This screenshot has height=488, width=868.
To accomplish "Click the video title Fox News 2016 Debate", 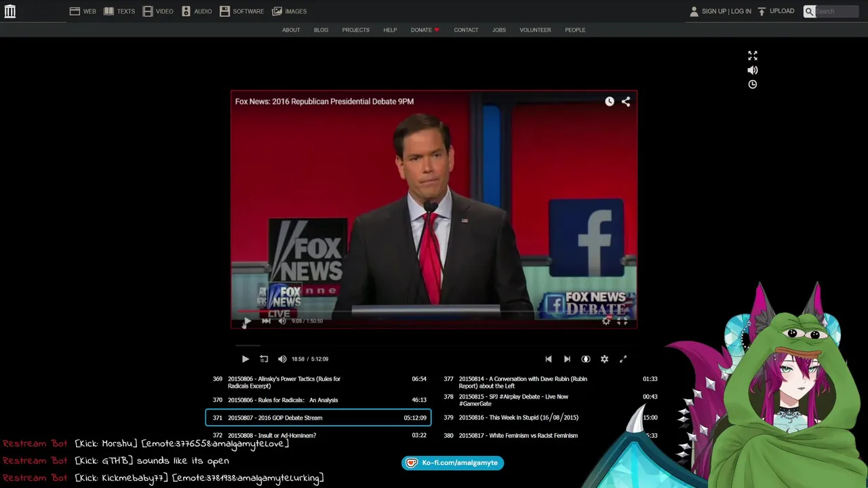I will [324, 102].
